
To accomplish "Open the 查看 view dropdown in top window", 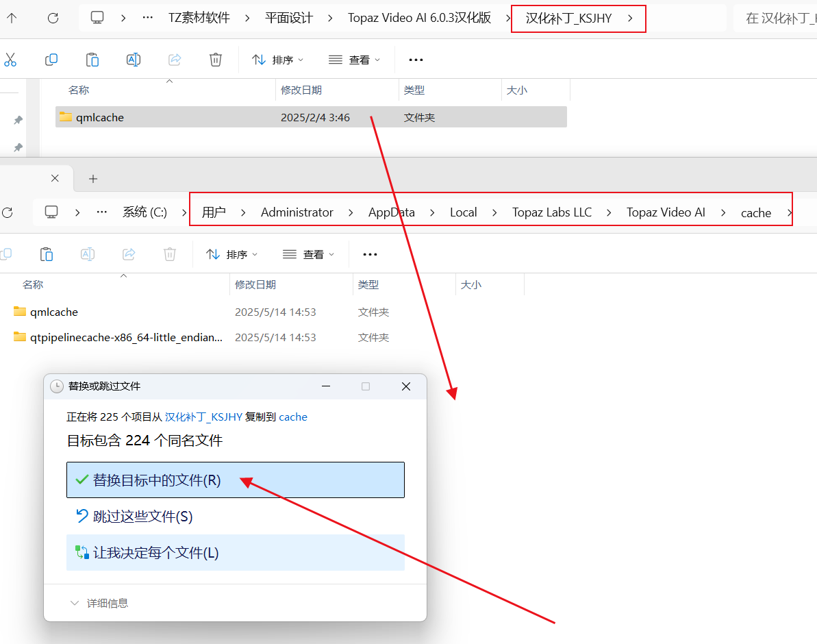I will point(354,60).
